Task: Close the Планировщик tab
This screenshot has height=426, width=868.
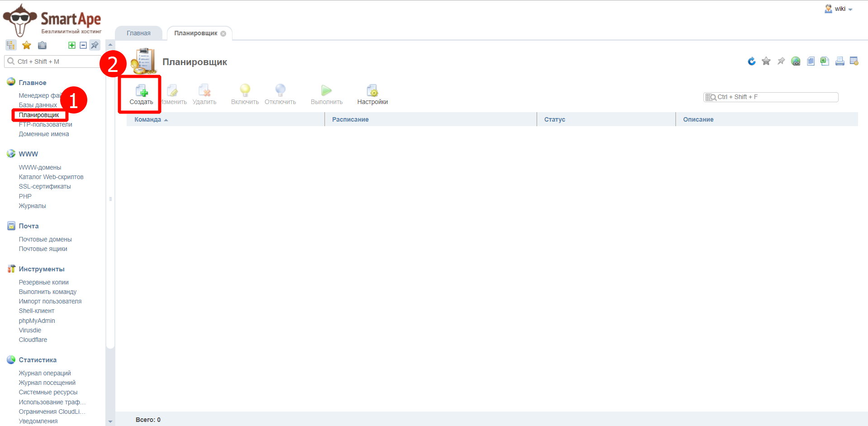Action: (x=223, y=33)
